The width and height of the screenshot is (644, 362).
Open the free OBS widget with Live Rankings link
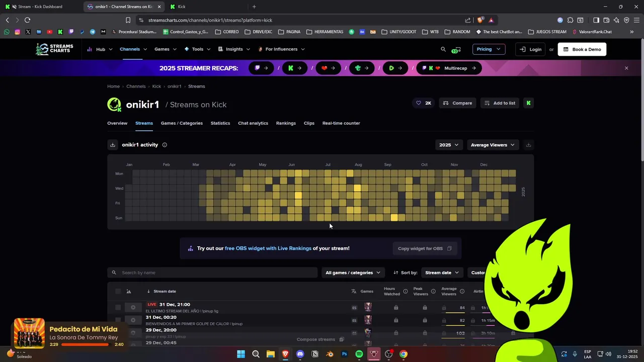(x=268, y=248)
